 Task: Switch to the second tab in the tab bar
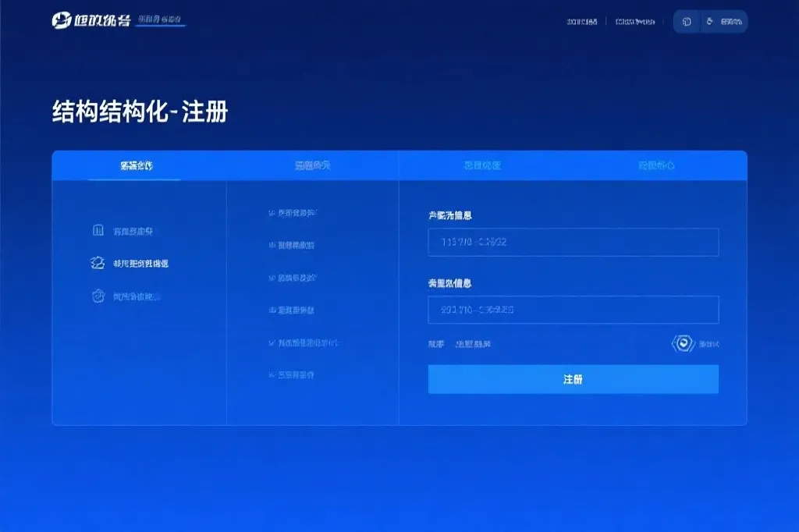(312, 165)
